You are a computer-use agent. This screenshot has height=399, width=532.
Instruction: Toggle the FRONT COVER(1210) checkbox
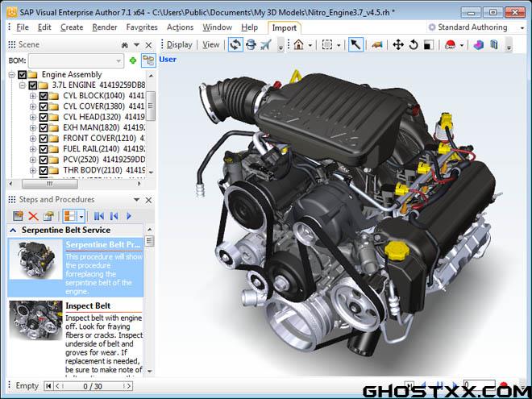tap(44, 138)
